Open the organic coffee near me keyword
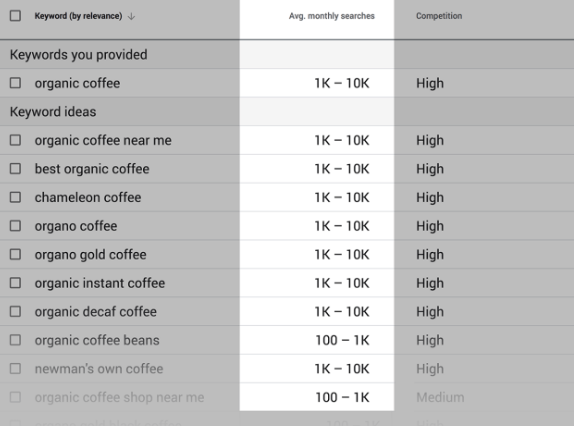This screenshot has width=574, height=426. point(103,141)
